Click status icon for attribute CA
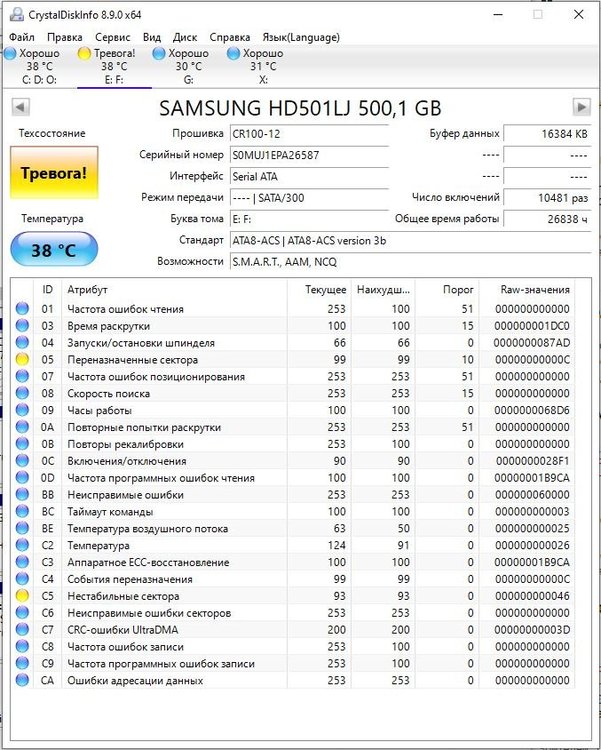The image size is (601, 750). (x=22, y=680)
